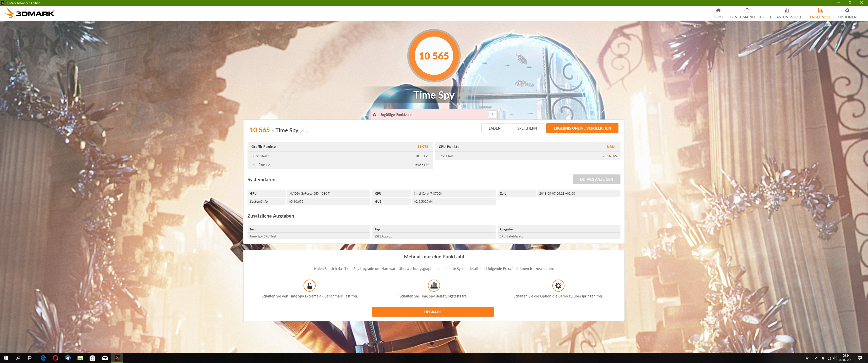868x363 pixels.
Task: Click the 10 565 score circle
Action: pyautogui.click(x=434, y=56)
